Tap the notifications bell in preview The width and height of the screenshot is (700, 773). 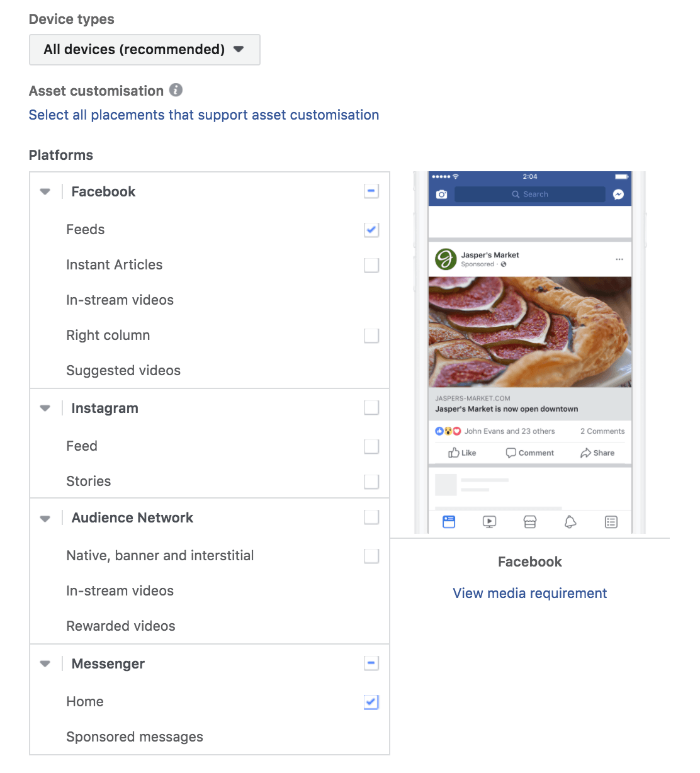570,522
